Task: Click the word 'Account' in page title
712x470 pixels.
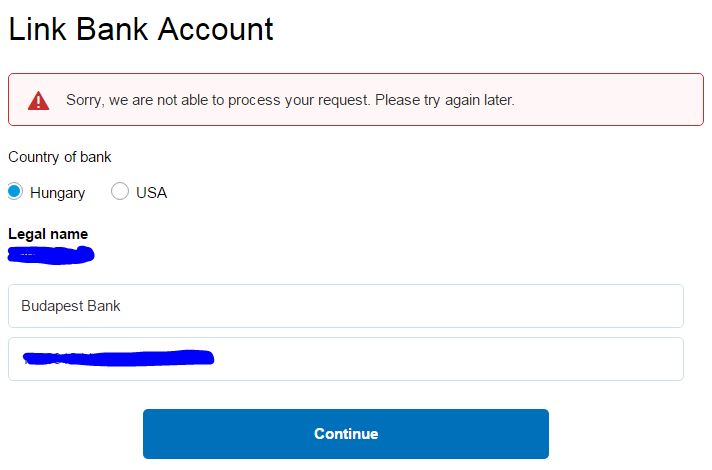Action: click(x=216, y=30)
